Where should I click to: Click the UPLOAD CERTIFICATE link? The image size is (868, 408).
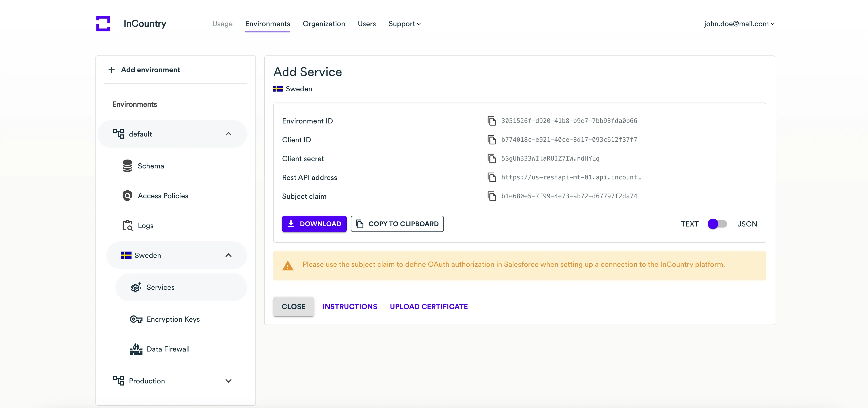point(429,307)
